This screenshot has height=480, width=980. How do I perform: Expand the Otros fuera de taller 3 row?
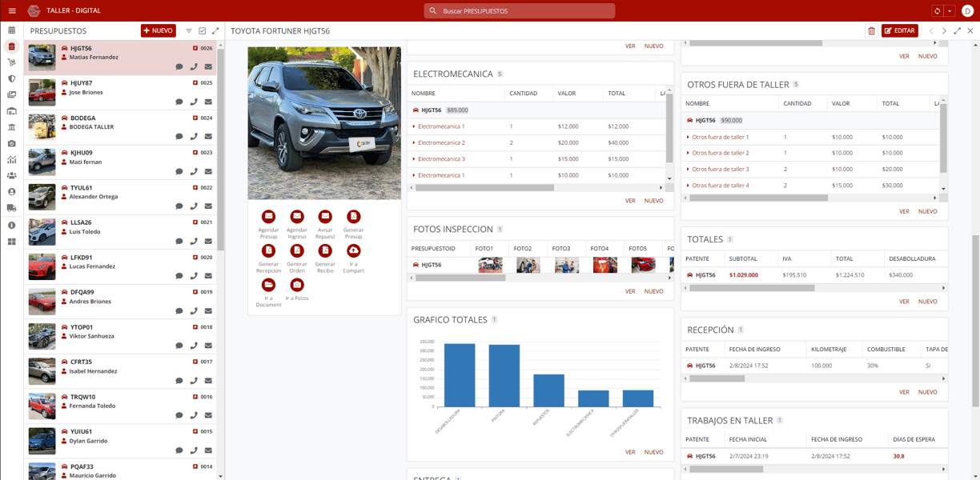[688, 170]
